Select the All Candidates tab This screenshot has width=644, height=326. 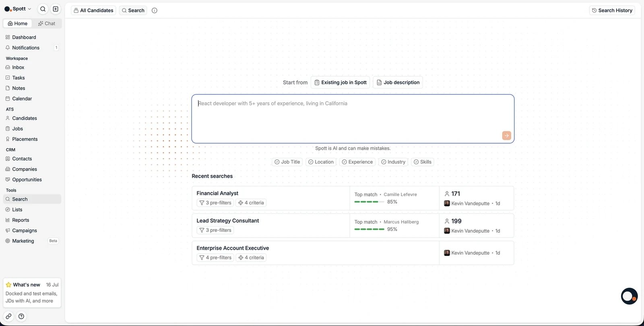pos(94,10)
